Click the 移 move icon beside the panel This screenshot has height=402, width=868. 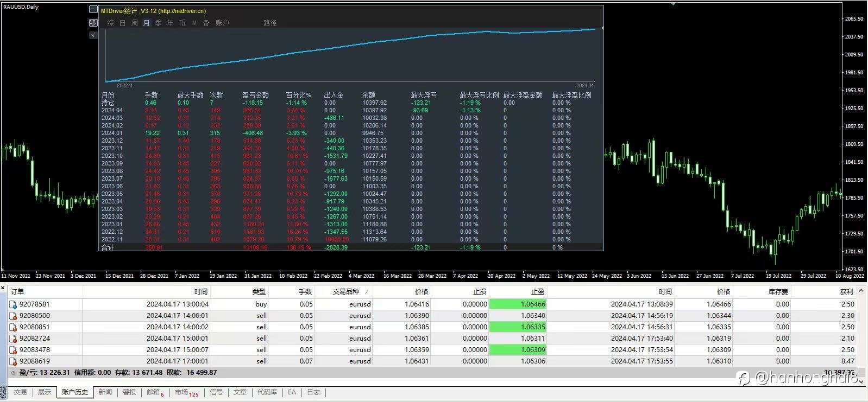click(93, 23)
